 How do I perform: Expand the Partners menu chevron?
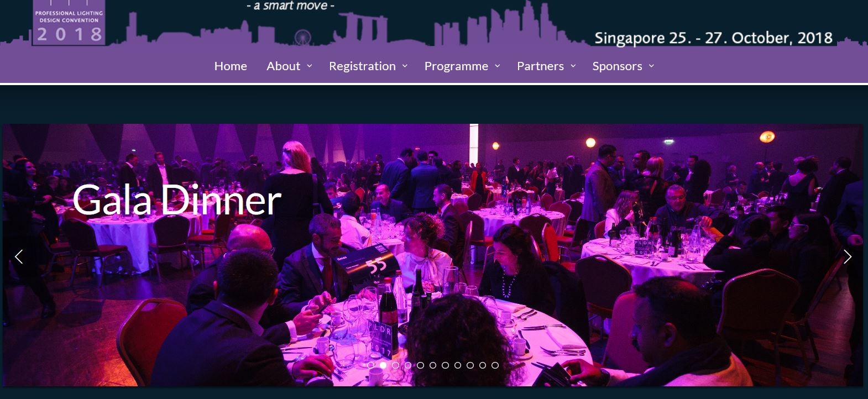pos(573,66)
